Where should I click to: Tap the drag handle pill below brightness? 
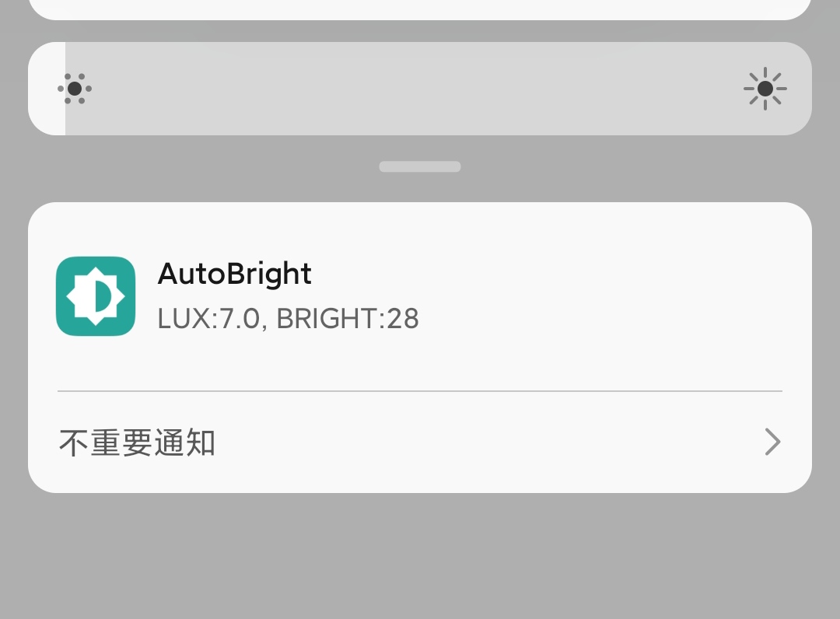pos(420,166)
